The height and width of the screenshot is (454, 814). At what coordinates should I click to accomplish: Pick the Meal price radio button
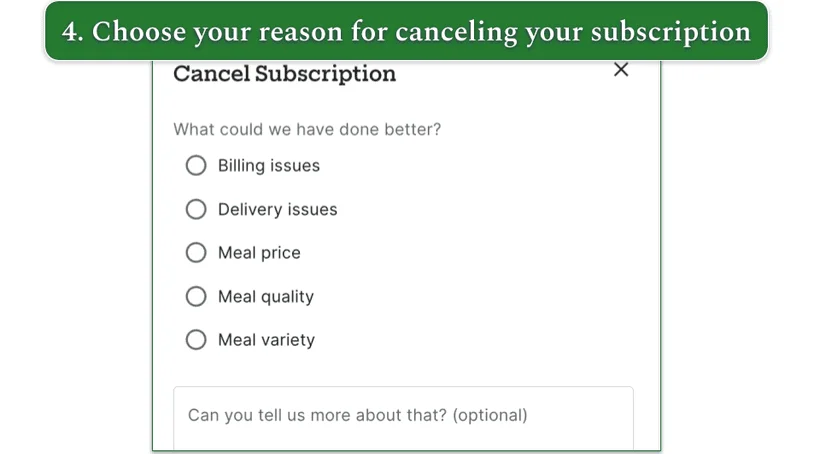pyautogui.click(x=196, y=253)
